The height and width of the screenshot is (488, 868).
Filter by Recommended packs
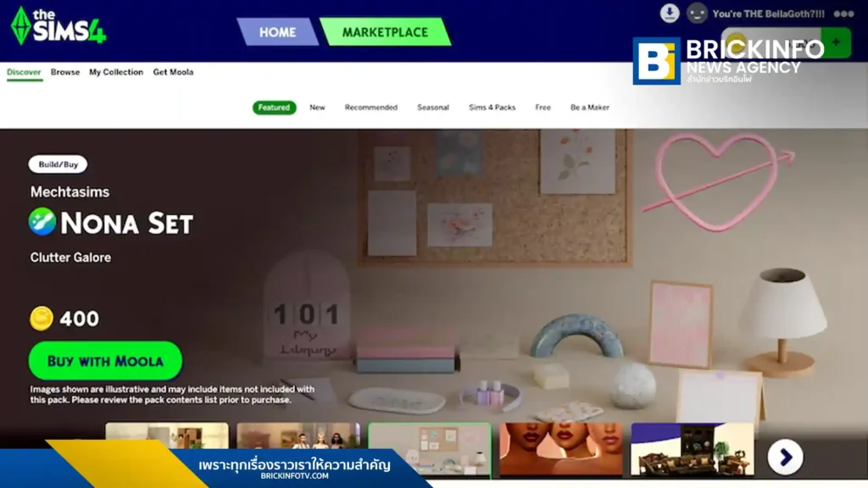coord(370,108)
